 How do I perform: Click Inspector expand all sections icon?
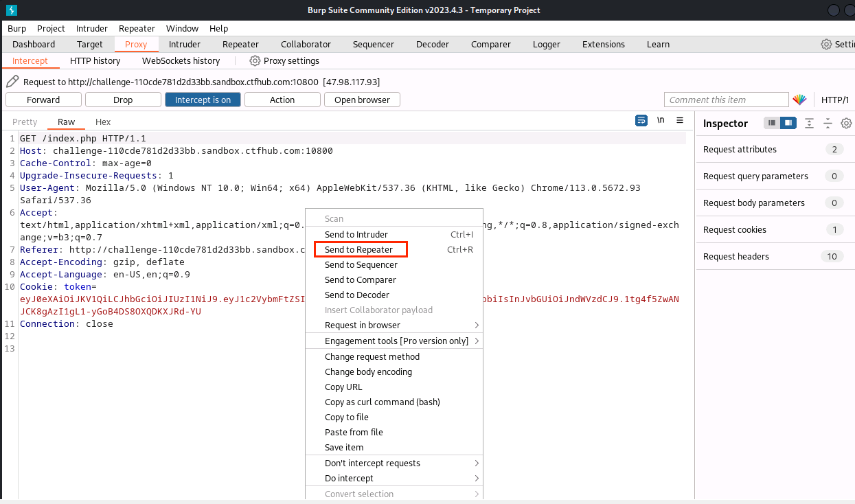(x=809, y=123)
